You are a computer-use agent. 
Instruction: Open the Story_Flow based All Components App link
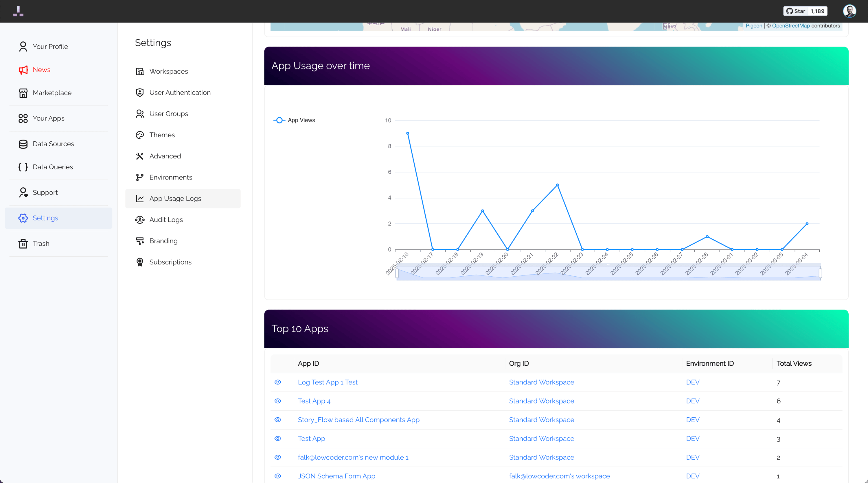pos(358,420)
